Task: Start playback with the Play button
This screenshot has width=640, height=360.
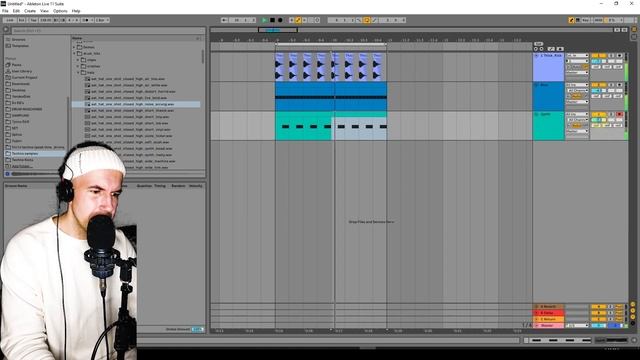Action: click(x=264, y=20)
